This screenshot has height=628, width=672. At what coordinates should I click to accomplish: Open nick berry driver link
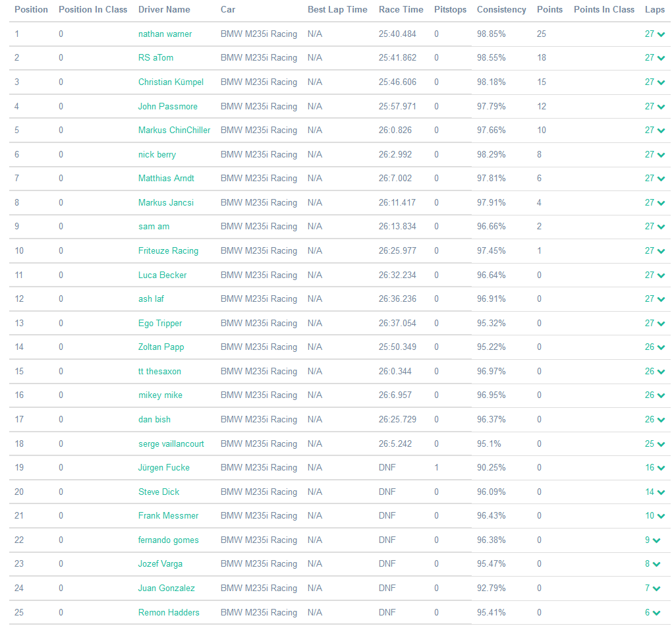(x=157, y=154)
